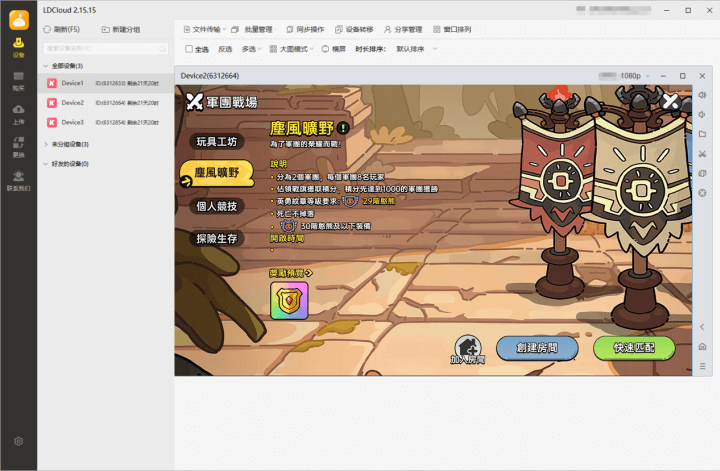Open the 更换 replace sidebar section
This screenshot has height=471, width=720.
click(18, 148)
